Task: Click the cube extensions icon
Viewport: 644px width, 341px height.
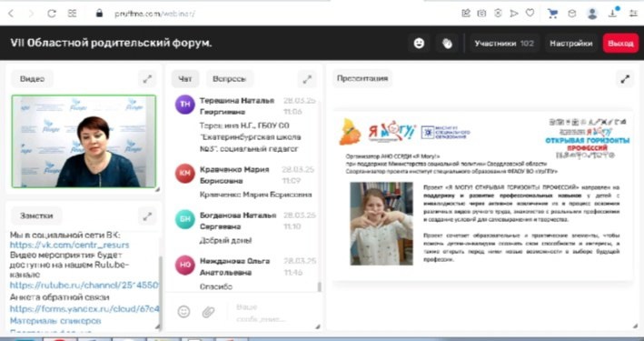Action: point(571,14)
